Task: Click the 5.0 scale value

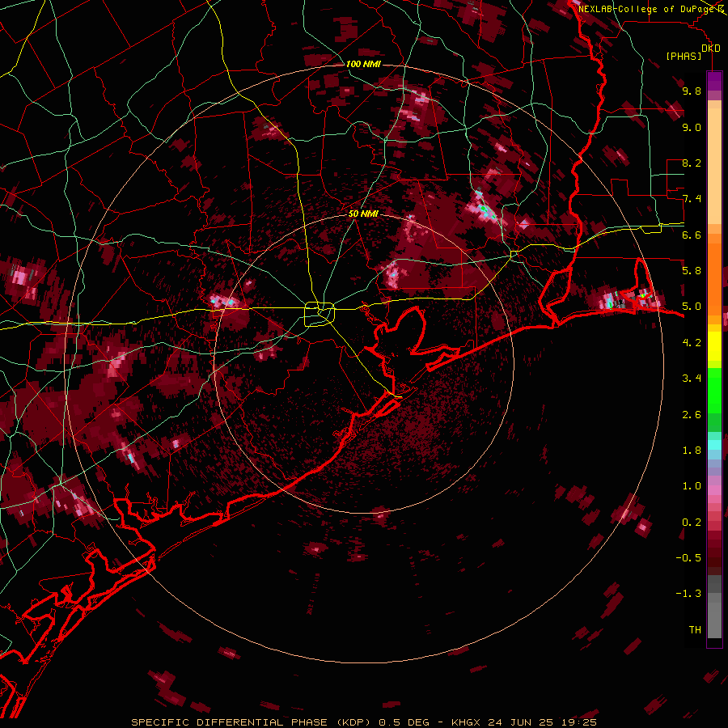Action: click(x=692, y=307)
